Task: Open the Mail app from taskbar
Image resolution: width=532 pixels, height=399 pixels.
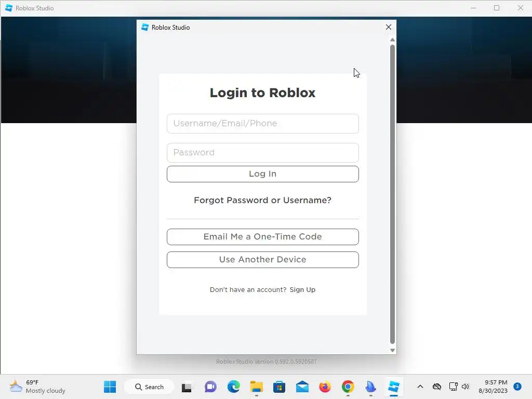Action: pos(302,387)
